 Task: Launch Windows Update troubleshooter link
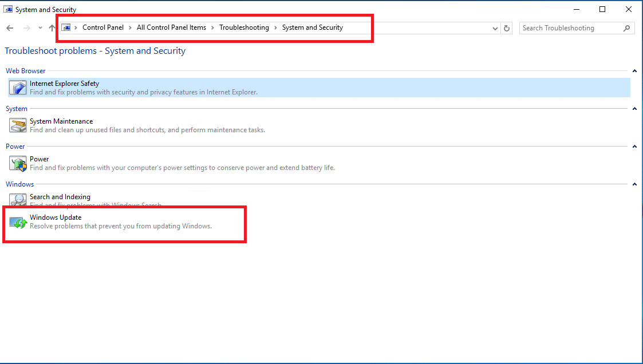click(56, 217)
